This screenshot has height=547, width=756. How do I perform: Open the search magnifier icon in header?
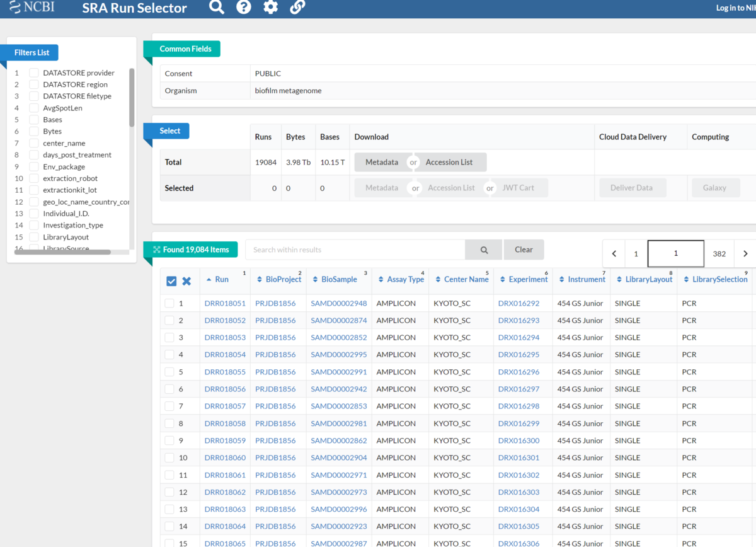tap(217, 8)
